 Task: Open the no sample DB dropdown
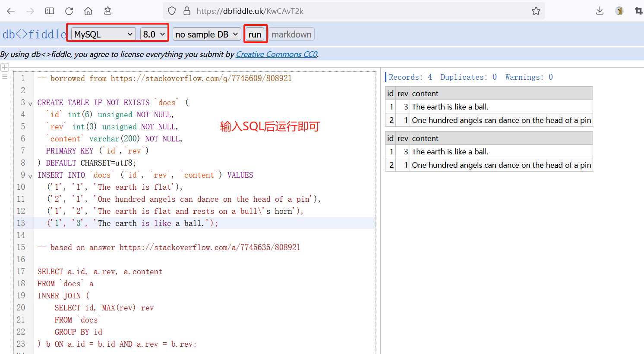point(207,34)
